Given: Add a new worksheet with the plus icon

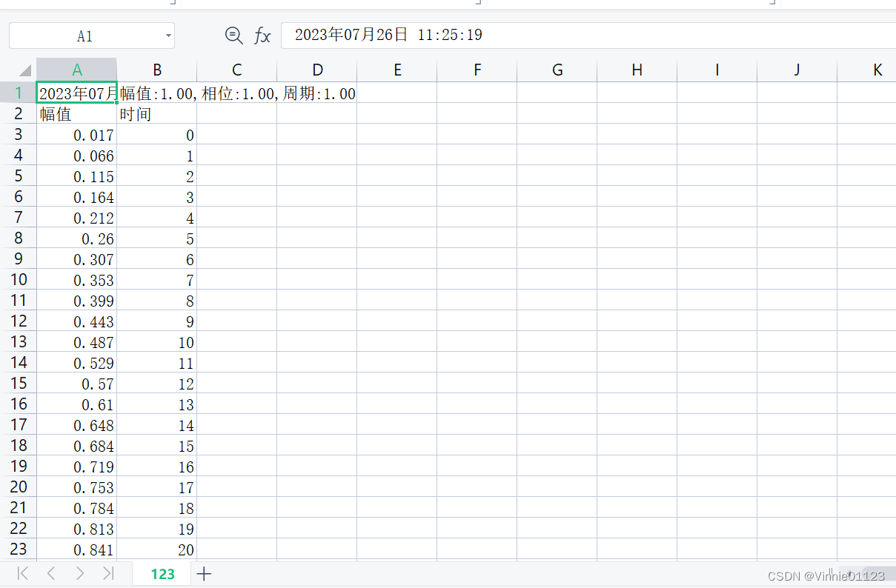Looking at the screenshot, I should (204, 573).
